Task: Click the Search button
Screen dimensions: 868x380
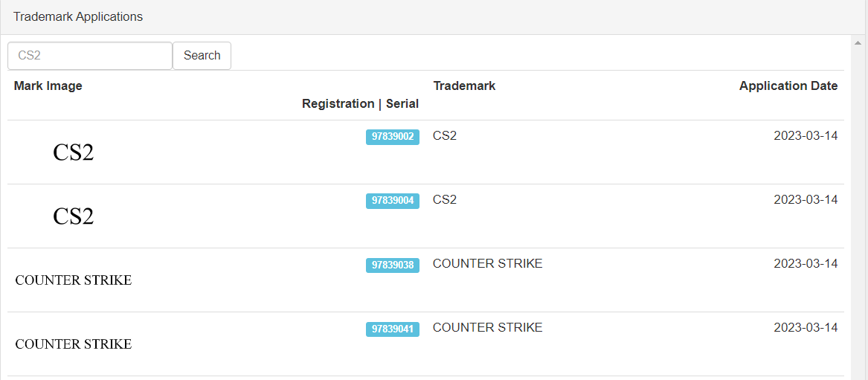Action: [x=202, y=56]
